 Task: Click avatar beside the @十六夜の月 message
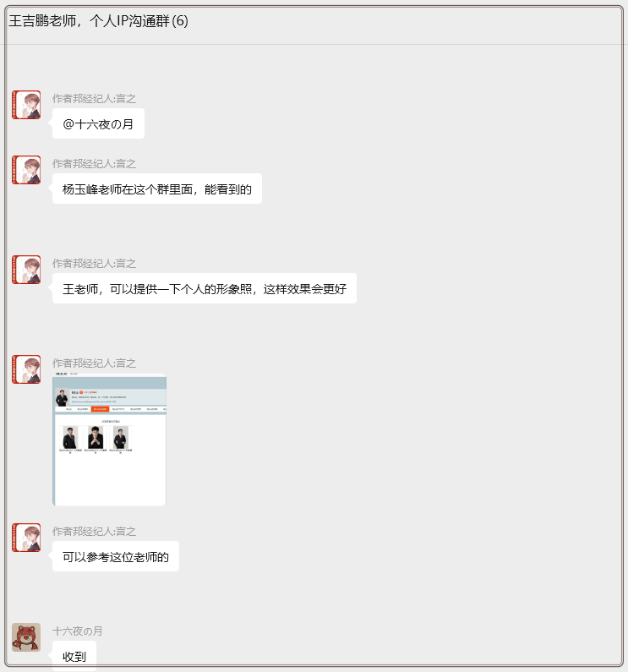pos(26,105)
